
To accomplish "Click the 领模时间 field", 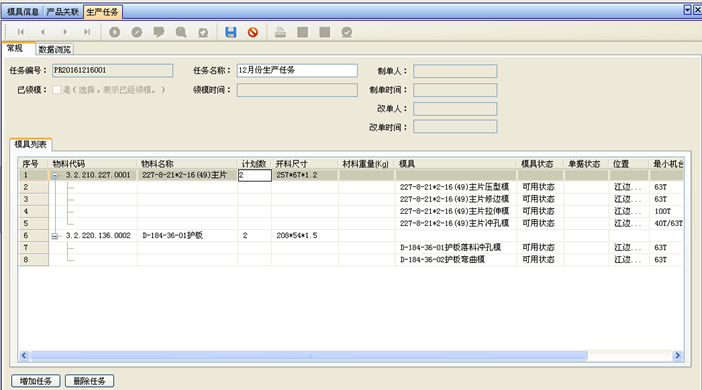I will (297, 90).
